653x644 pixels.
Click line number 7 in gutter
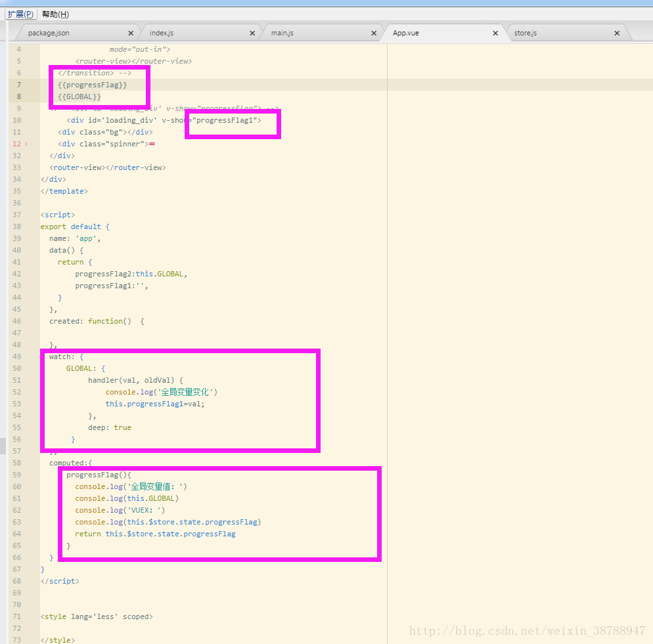[19, 85]
